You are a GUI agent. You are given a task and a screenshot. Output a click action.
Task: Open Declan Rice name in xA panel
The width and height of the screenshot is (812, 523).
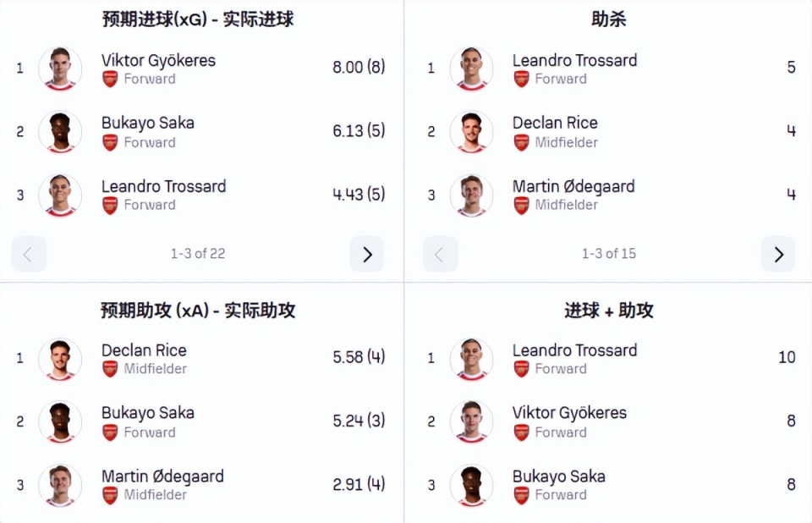(x=144, y=350)
